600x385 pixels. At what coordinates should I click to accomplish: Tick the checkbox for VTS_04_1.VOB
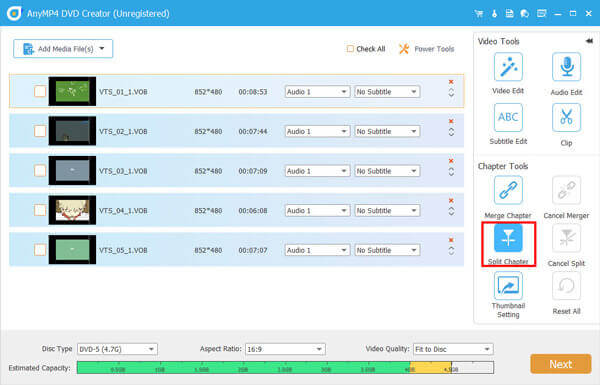pos(40,210)
